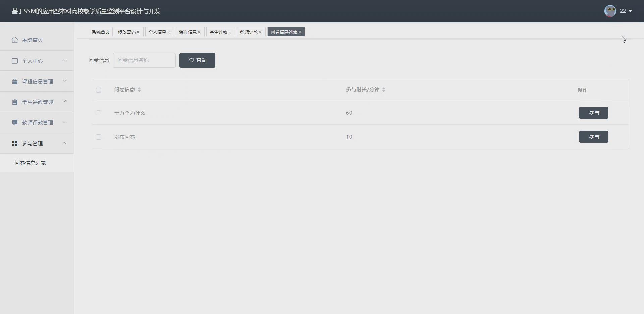Check the checkbox for the 十万个为什么 row
This screenshot has width=644, height=314.
[x=98, y=113]
